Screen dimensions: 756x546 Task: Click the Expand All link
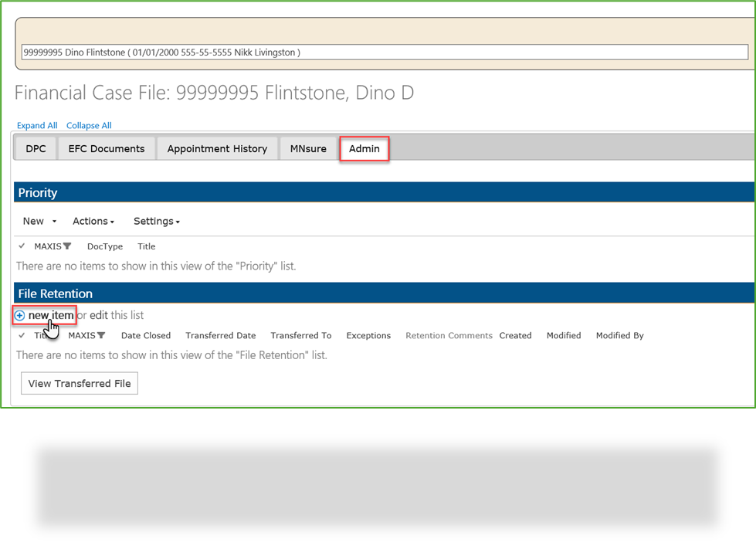click(37, 125)
